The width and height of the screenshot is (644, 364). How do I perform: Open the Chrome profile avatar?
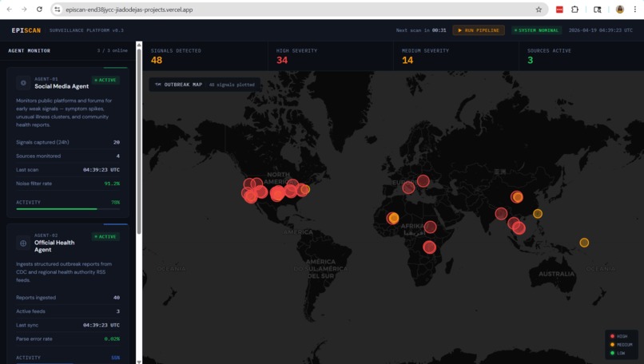620,10
